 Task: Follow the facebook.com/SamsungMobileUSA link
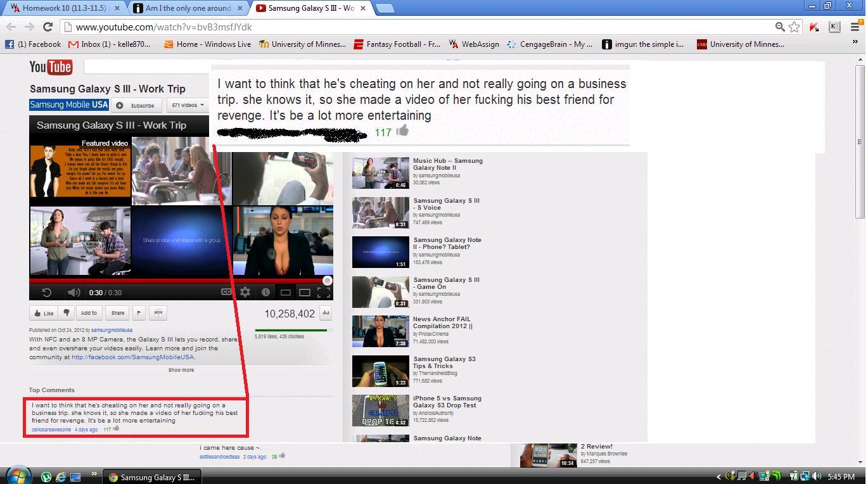(x=133, y=357)
